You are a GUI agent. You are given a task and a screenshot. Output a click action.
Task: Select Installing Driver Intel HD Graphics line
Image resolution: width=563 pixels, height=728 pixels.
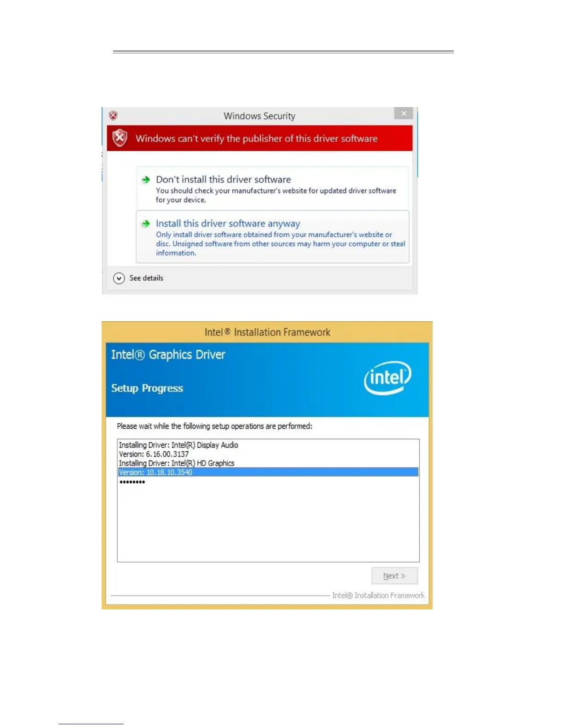[x=177, y=463]
